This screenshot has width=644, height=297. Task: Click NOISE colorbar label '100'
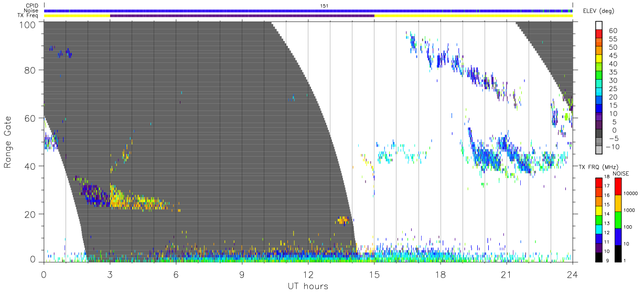pyautogui.click(x=628, y=227)
